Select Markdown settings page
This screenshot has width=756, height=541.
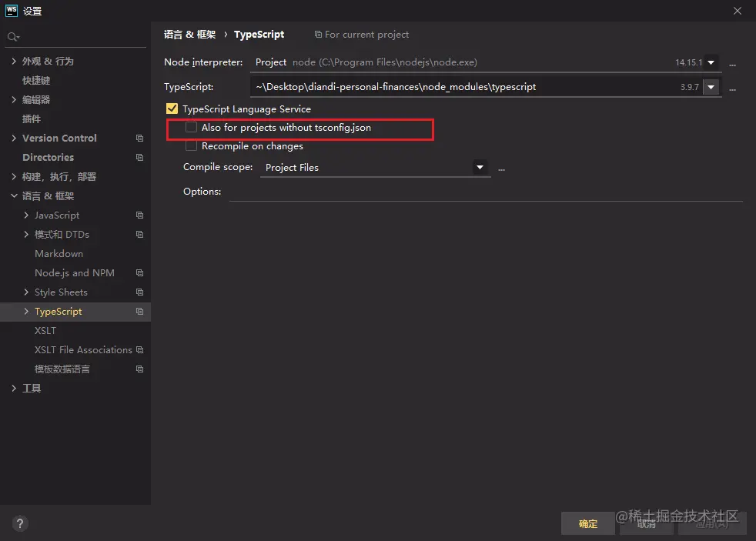59,254
